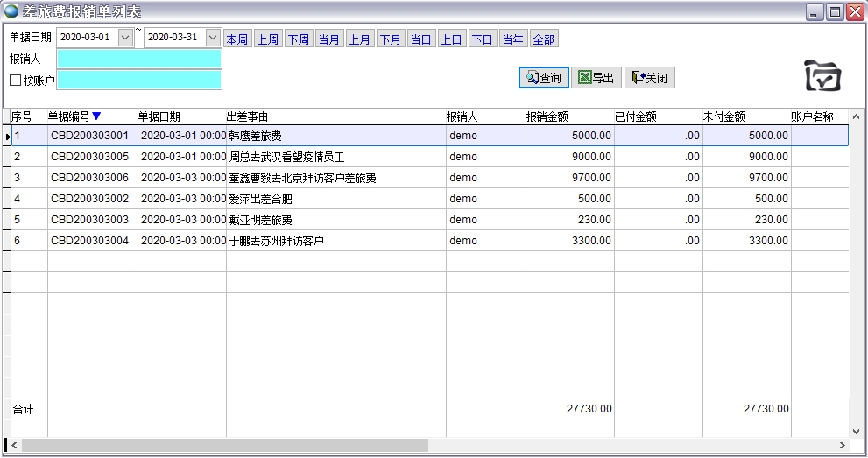
Task: Select the 于鹏去苏州拜访客户 row
Action: click(276, 241)
